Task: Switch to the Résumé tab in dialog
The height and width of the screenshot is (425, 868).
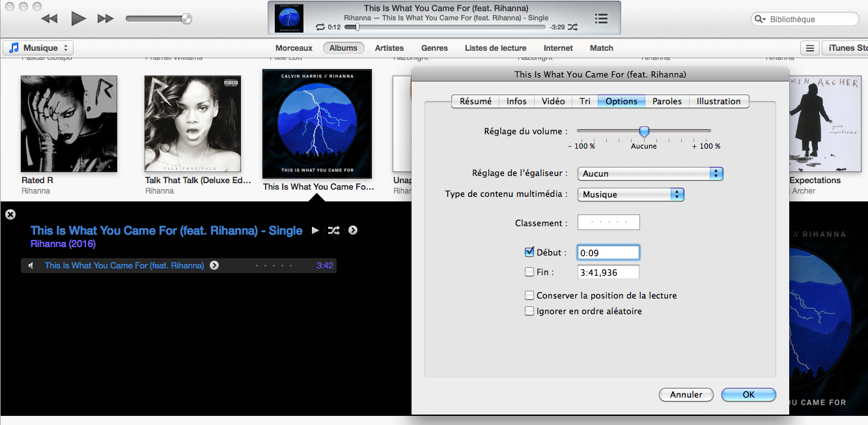Action: point(475,101)
